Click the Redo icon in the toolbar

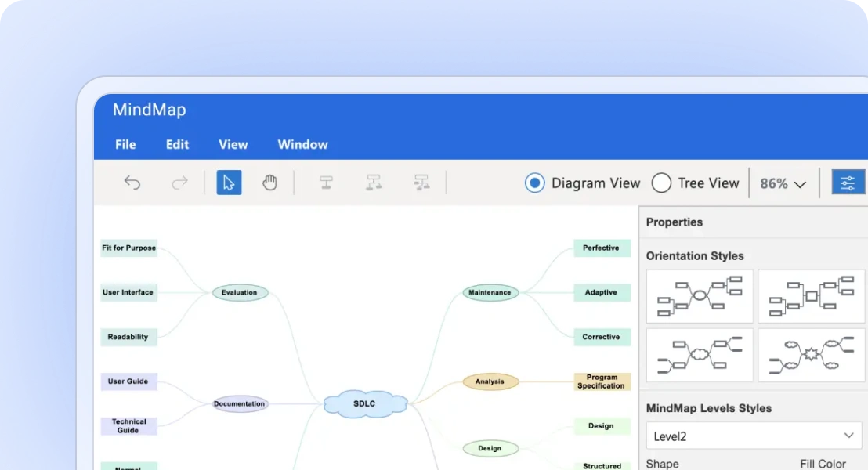(179, 183)
